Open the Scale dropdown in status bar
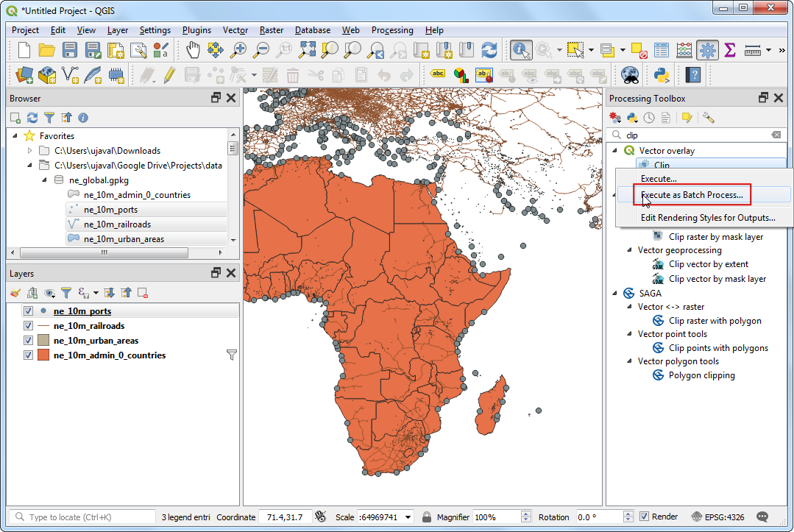This screenshot has height=532, width=794. click(408, 517)
